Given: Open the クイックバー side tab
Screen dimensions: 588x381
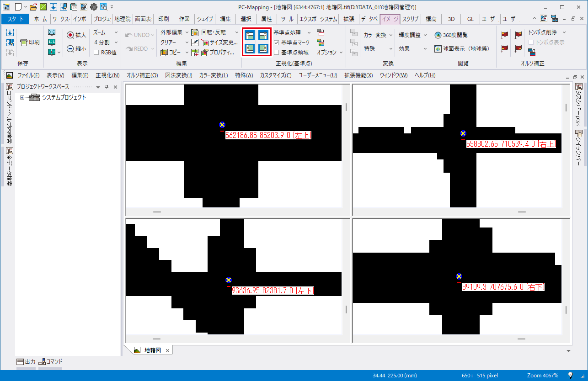Looking at the screenshot, I should point(579,148).
